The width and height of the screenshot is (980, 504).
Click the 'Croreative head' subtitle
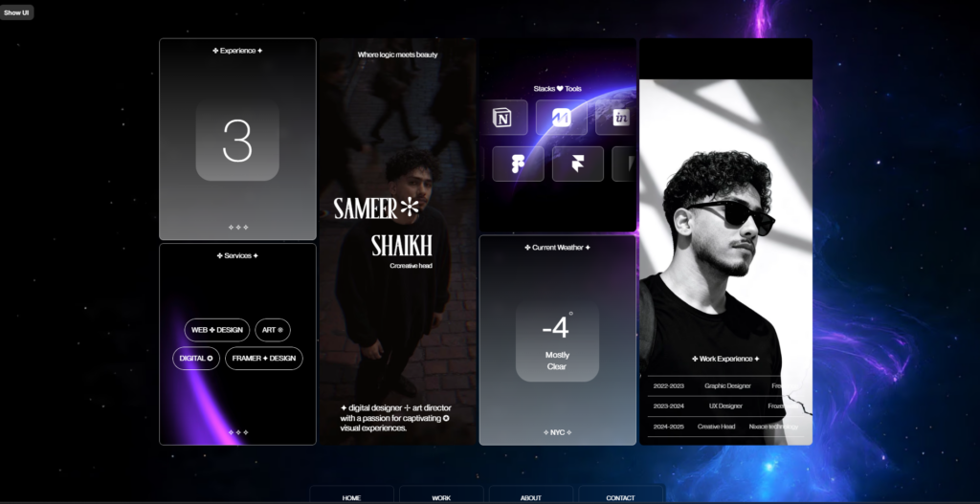412,266
